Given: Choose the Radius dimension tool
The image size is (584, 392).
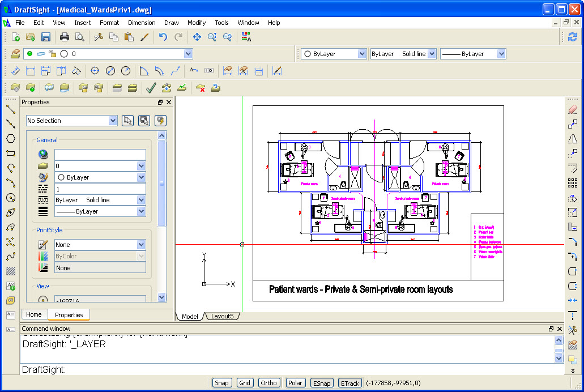Looking at the screenshot, I should pos(126,71).
